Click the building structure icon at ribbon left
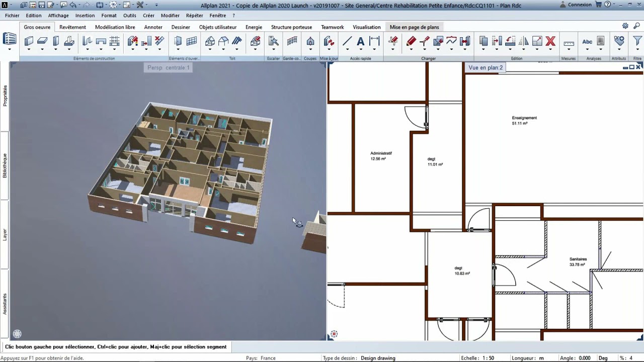644x362 pixels. click(x=10, y=39)
